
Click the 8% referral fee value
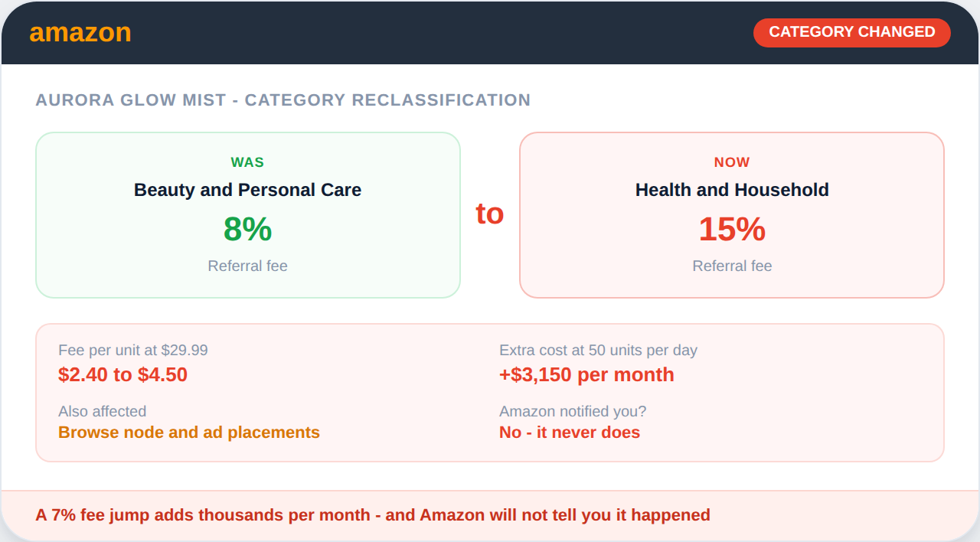(247, 229)
